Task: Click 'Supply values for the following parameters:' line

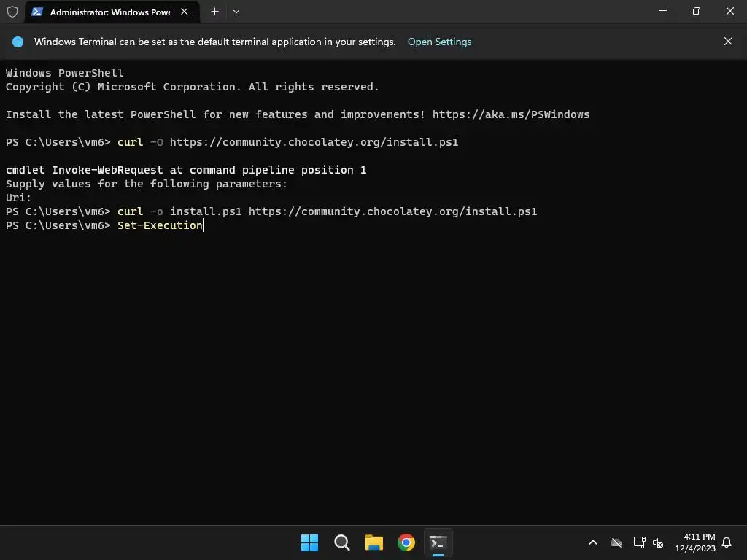Action: tap(146, 184)
